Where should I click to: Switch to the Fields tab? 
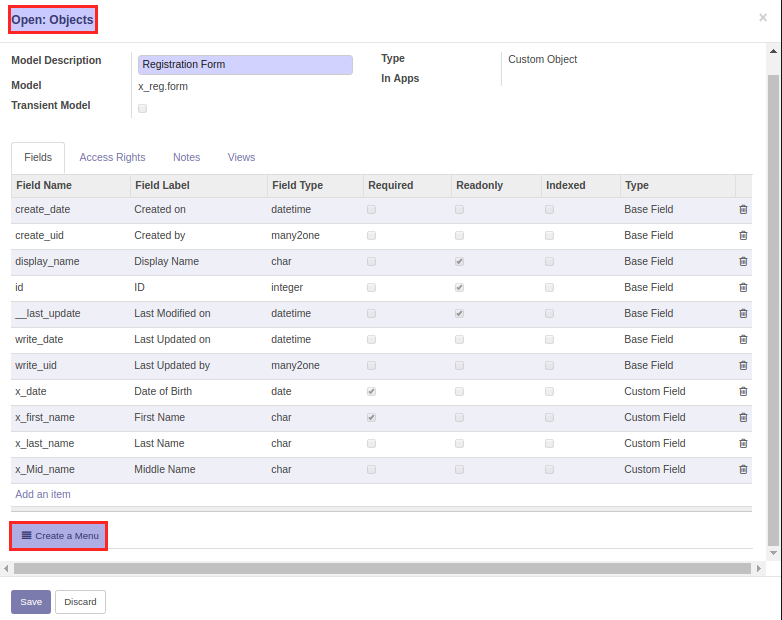click(38, 158)
